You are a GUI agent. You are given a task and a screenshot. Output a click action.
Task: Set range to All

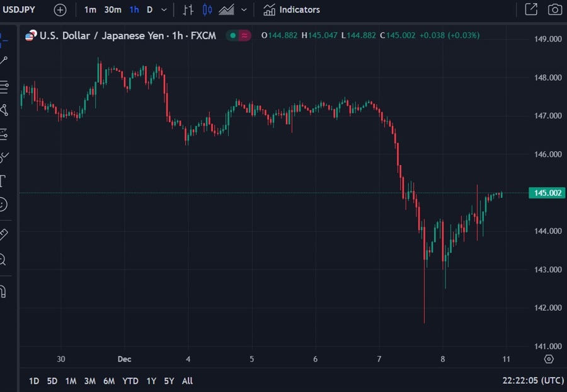[187, 381]
